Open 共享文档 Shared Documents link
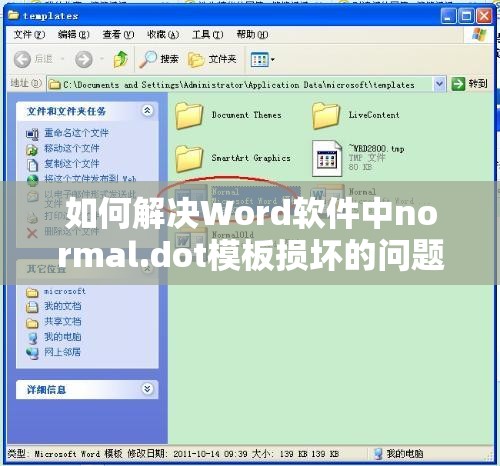Screen dimensions: 500x466 (63, 321)
